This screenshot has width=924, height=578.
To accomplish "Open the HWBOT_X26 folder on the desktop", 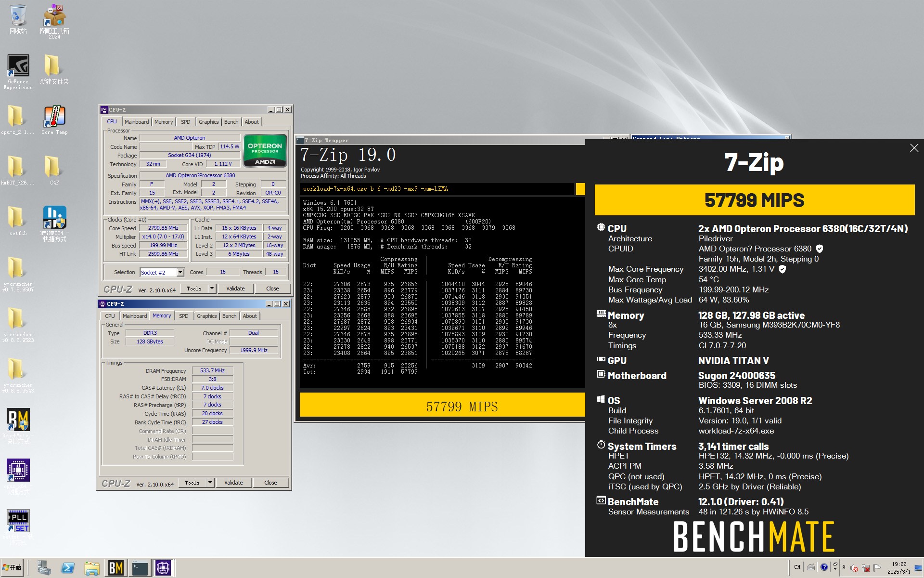I will click(18, 171).
